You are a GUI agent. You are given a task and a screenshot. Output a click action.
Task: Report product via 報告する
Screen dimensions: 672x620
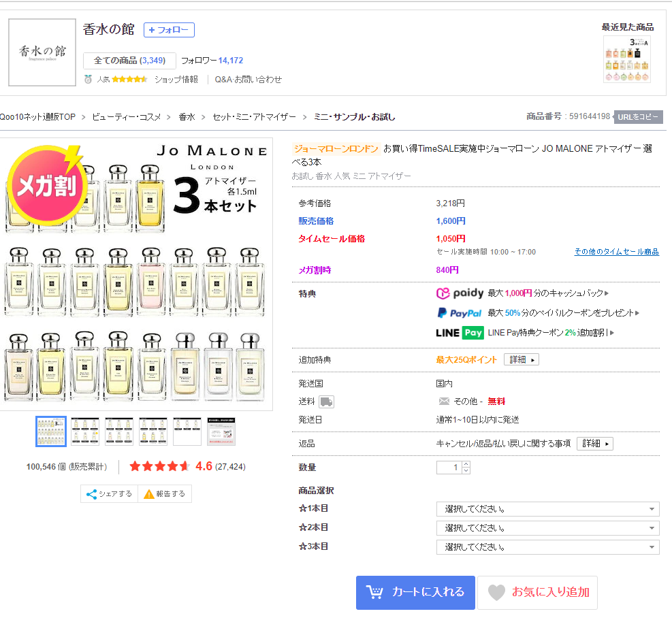(x=165, y=494)
